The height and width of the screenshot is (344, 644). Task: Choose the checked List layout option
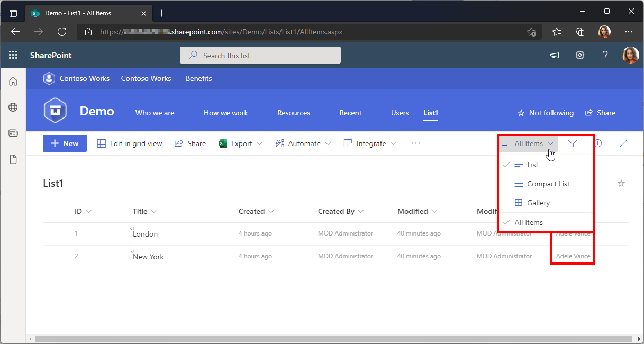click(x=532, y=165)
